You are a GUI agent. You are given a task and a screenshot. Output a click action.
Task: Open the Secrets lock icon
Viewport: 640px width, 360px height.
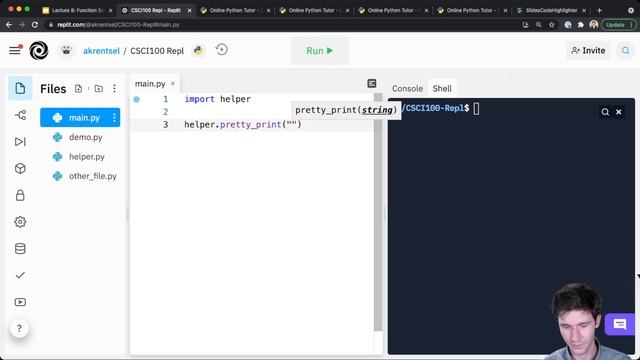click(x=20, y=195)
